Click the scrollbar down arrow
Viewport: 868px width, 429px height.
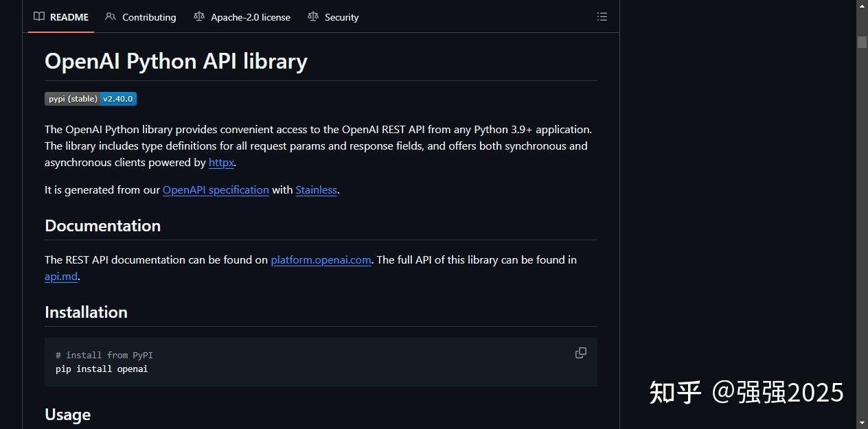[x=862, y=422]
